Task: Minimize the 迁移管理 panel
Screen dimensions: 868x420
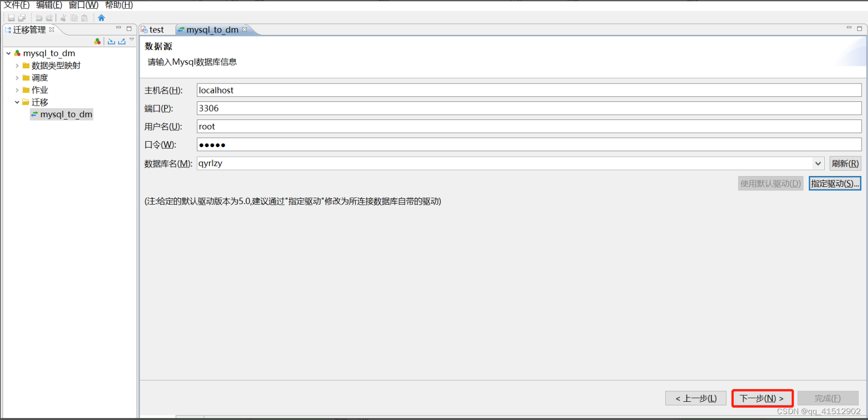Action: click(x=119, y=28)
